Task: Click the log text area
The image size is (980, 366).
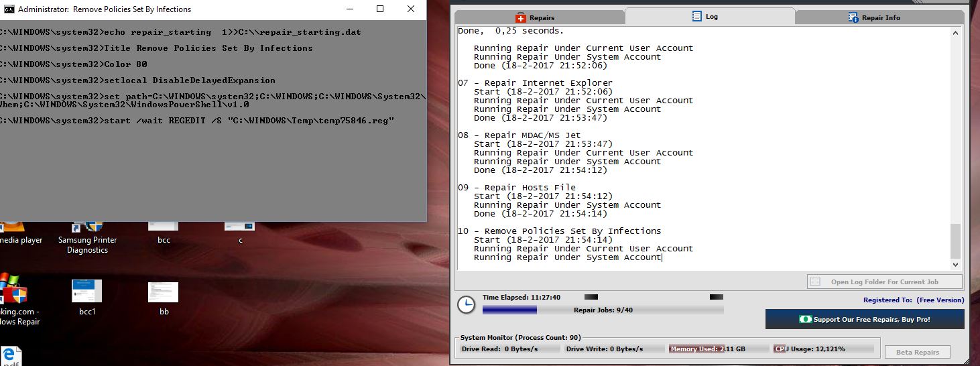Action: coord(703,147)
